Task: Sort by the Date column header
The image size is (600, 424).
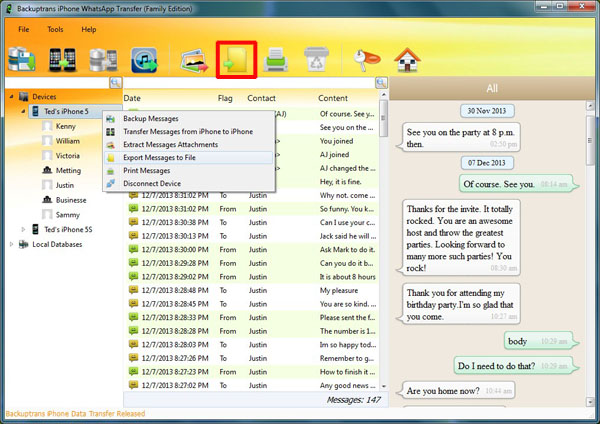Action: click(132, 98)
